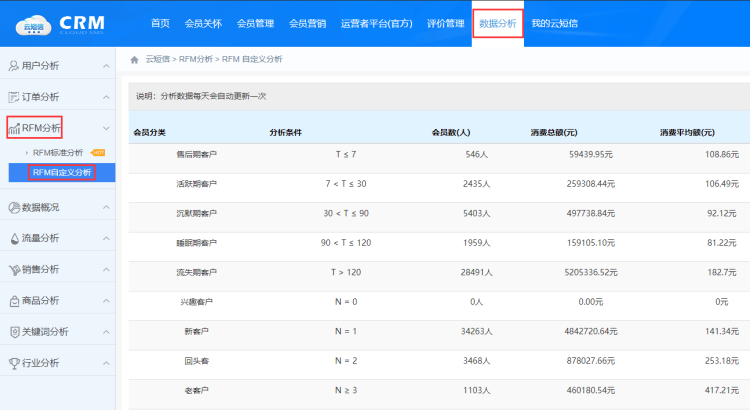Image resolution: width=750 pixels, height=410 pixels.
Task: Expand the 行业分析 section chevron
Action: (106, 364)
